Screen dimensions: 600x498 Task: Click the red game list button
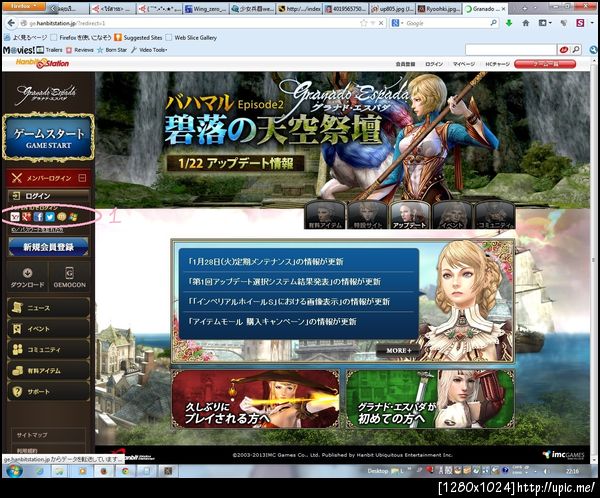tap(545, 64)
